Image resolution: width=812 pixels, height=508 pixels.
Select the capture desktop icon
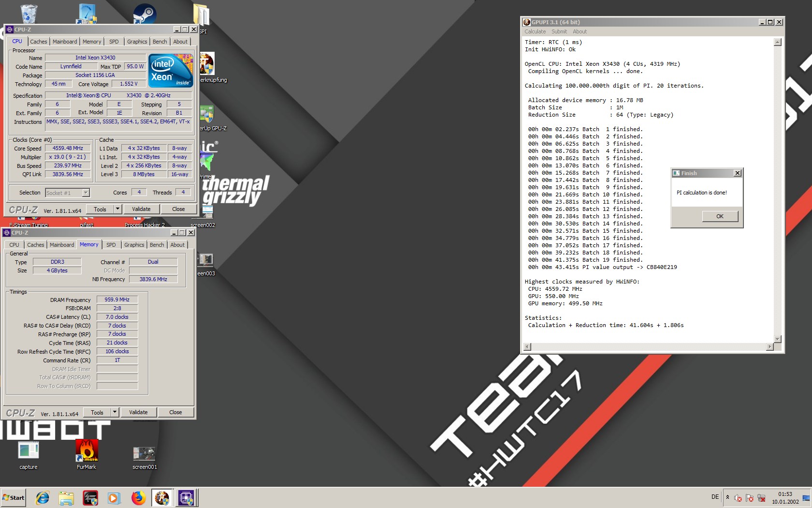point(29,450)
